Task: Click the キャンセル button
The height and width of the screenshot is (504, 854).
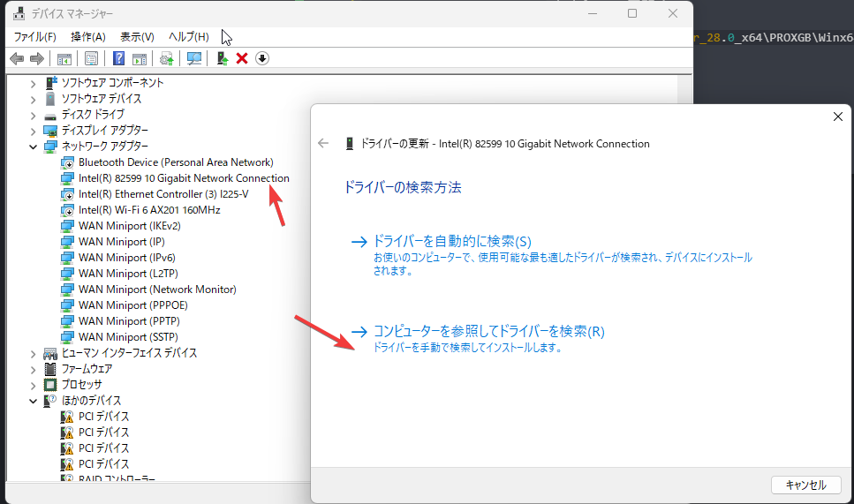Action: 806,485
